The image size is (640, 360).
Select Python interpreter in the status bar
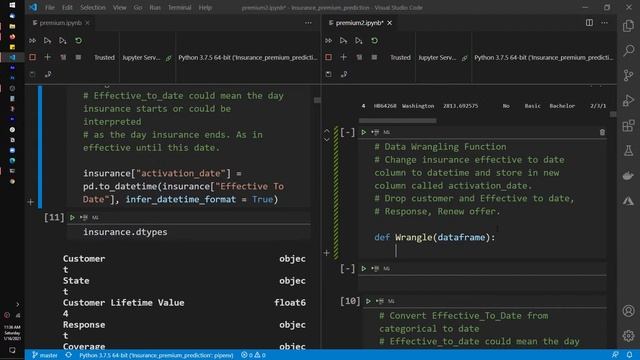(x=156, y=355)
